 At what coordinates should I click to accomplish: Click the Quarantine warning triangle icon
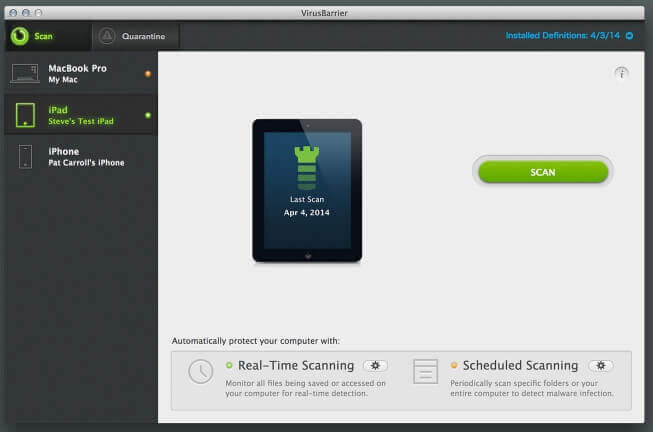pyautogui.click(x=107, y=36)
